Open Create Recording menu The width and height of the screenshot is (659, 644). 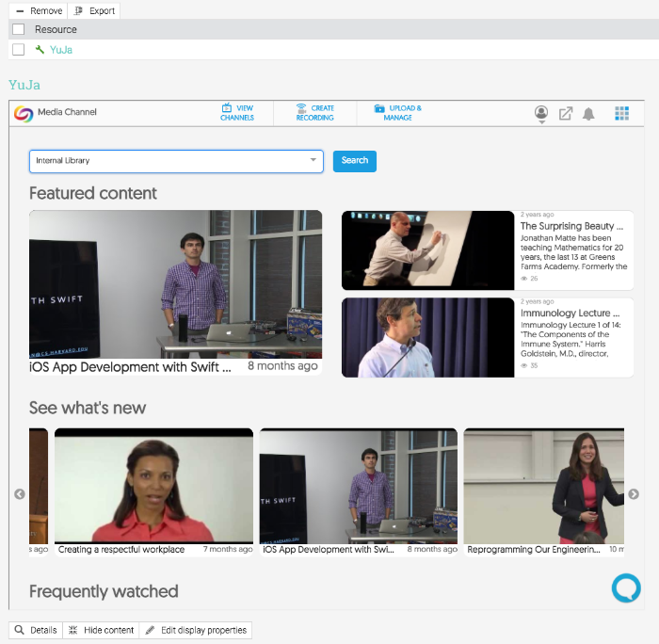314,113
